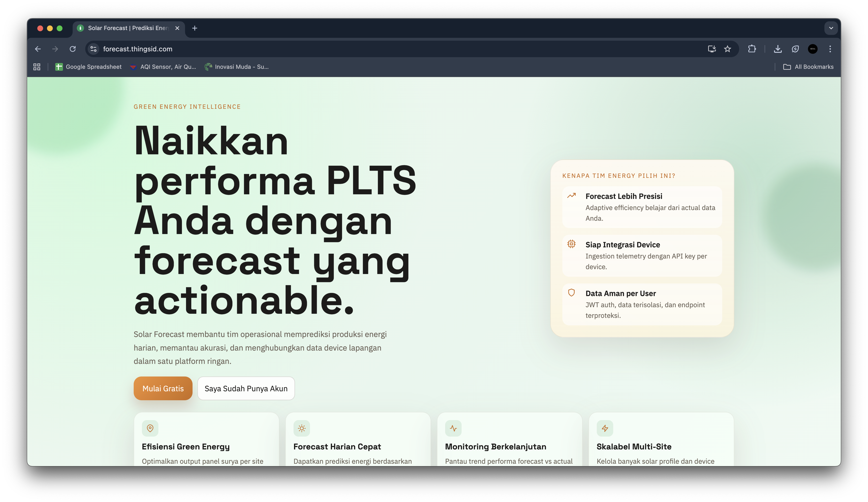
Task: Click the sun icon on Forecast Harian Cepat
Action: pyautogui.click(x=301, y=428)
